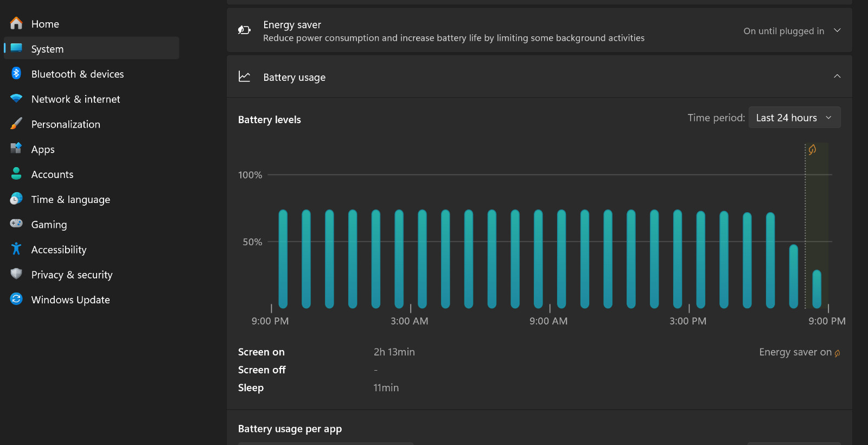Click the Personalization paintbrush icon
Image resolution: width=868 pixels, height=445 pixels.
coord(16,124)
